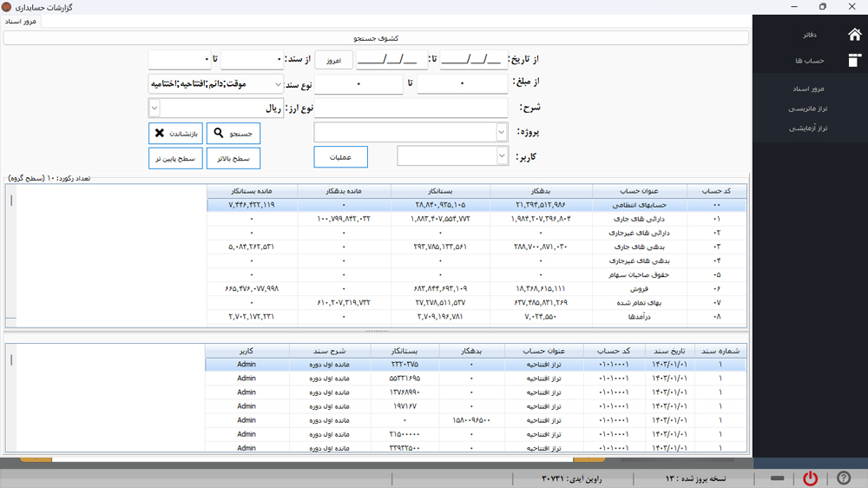868x488 pixels.
Task: Select تراز ماتریسی in the sidebar menu
Action: [807, 109]
